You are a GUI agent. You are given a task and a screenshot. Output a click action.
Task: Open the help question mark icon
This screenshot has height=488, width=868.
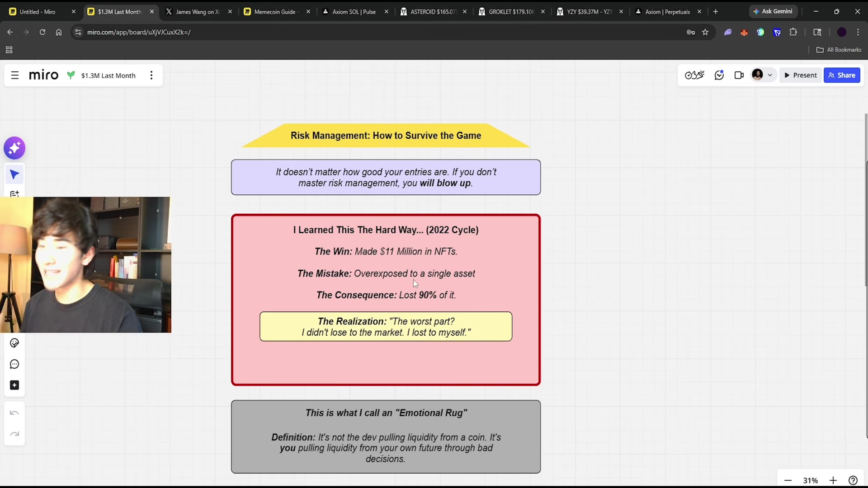coord(853,480)
